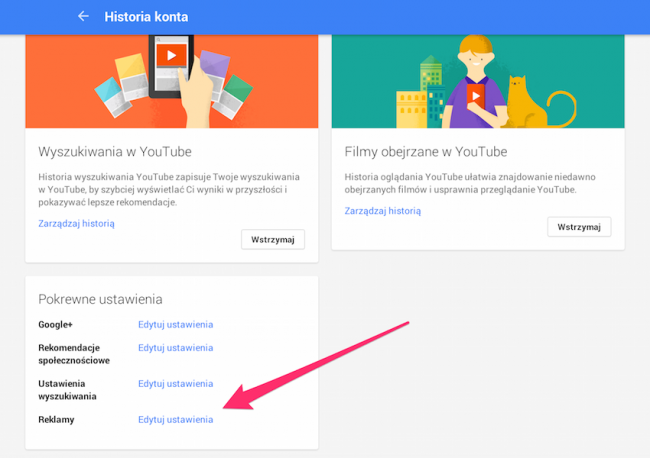Pause YouTube watch history with Wstrzymaj
The image size is (650, 458).
tap(579, 227)
